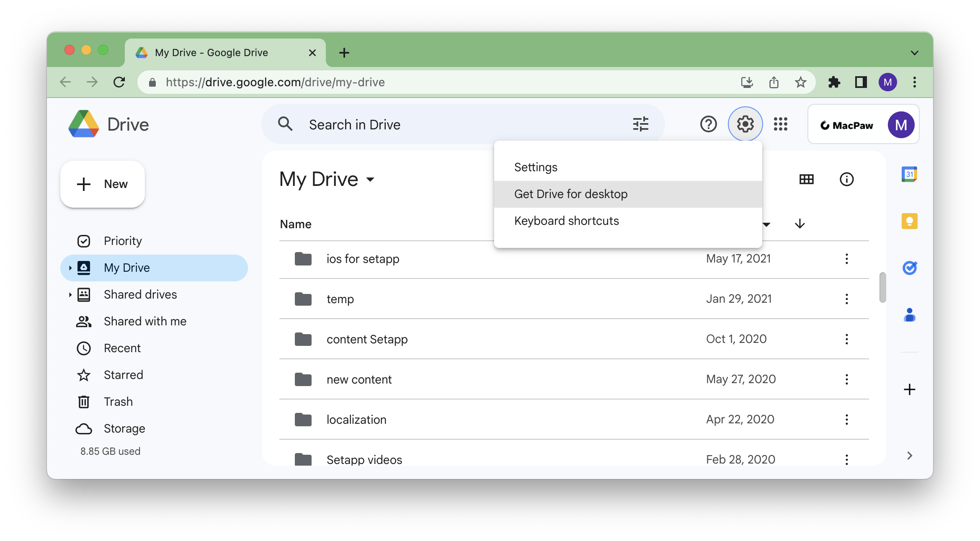
Task: Select Keyboard shortcuts from settings menu
Action: tap(566, 221)
